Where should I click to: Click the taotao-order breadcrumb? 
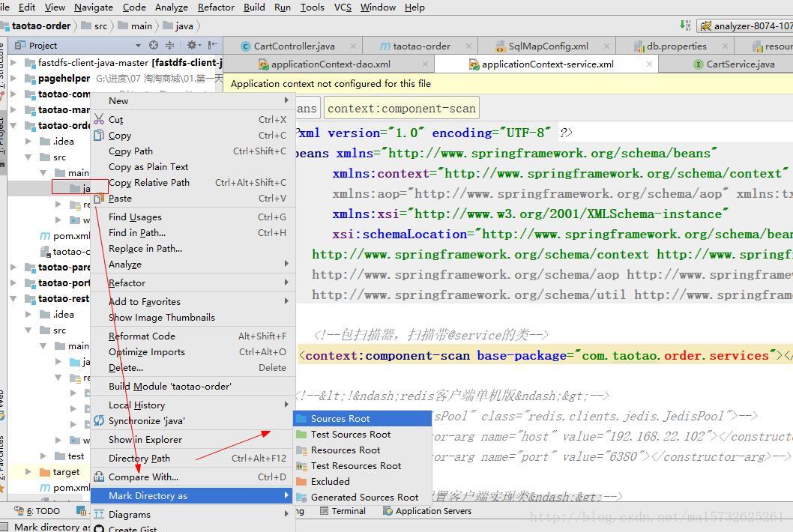point(35,25)
